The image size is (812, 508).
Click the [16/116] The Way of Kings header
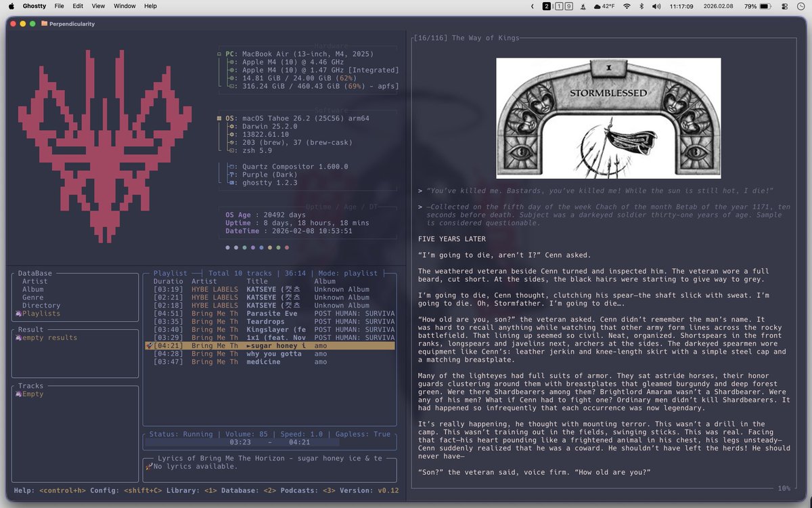[466, 39]
